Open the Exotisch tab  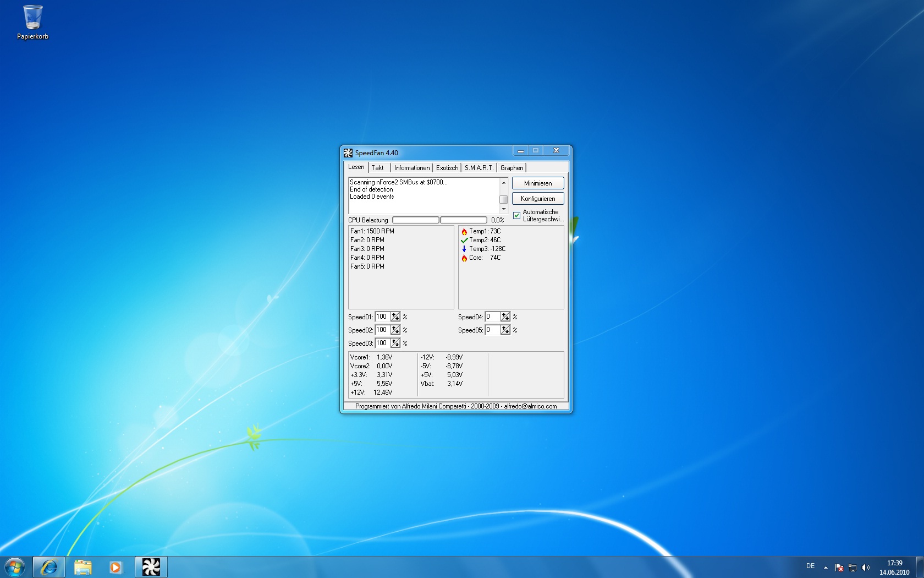(447, 168)
